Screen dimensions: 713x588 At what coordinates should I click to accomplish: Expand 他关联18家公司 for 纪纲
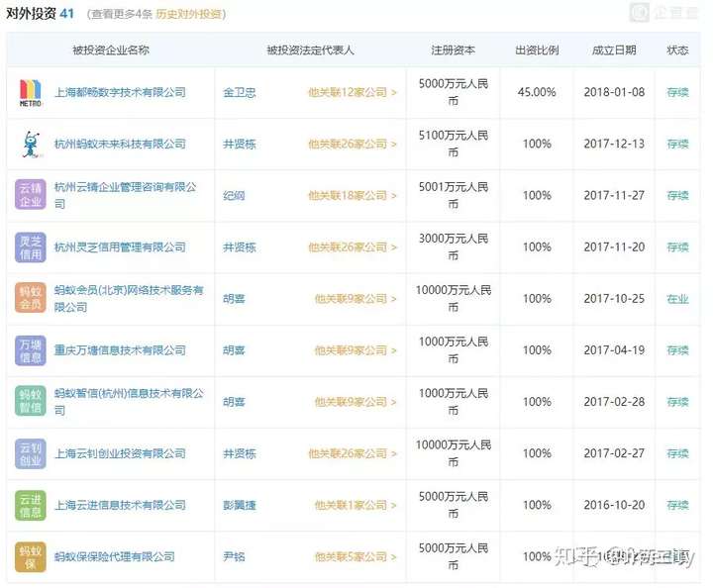pos(353,196)
